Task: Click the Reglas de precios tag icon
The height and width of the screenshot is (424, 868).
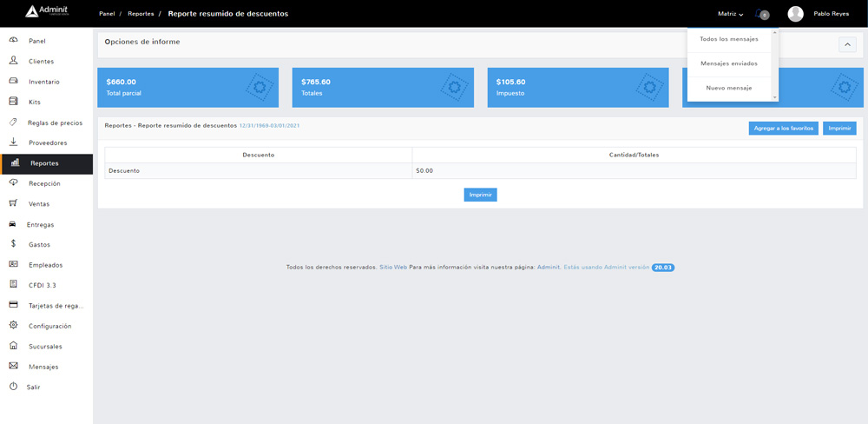Action: click(x=13, y=123)
